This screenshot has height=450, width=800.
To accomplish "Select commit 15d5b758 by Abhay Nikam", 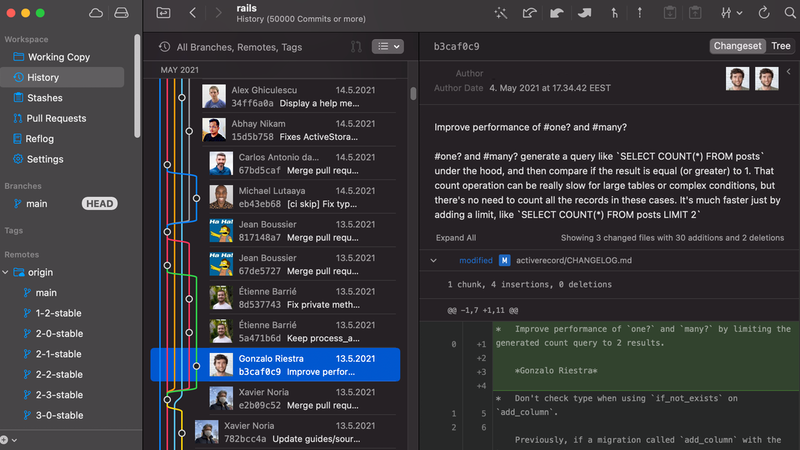I will (x=298, y=130).
